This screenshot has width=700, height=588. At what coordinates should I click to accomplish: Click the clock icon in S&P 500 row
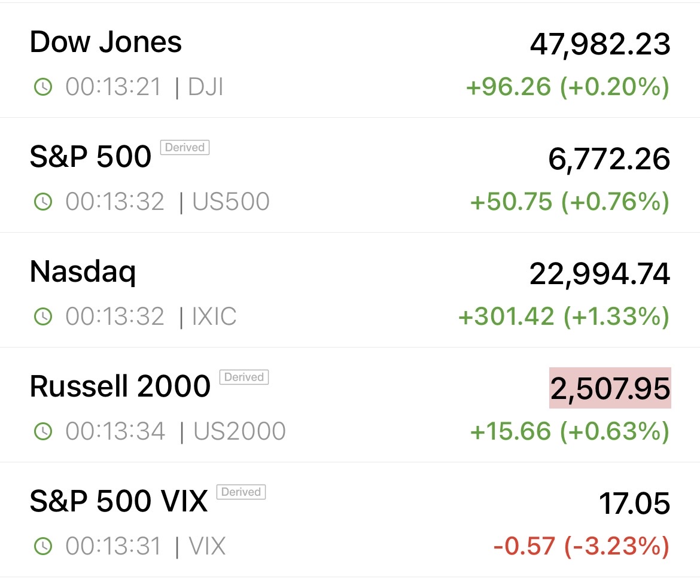point(43,202)
